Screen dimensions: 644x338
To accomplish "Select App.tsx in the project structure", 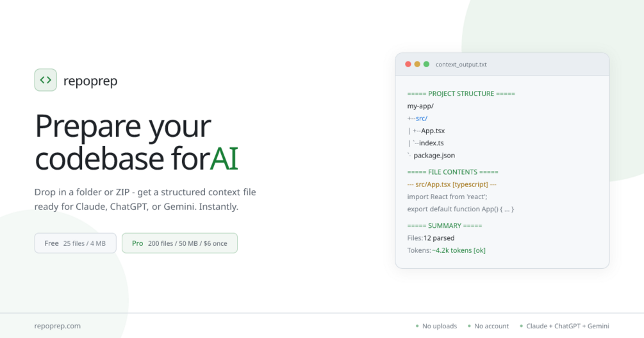I will coord(433,131).
